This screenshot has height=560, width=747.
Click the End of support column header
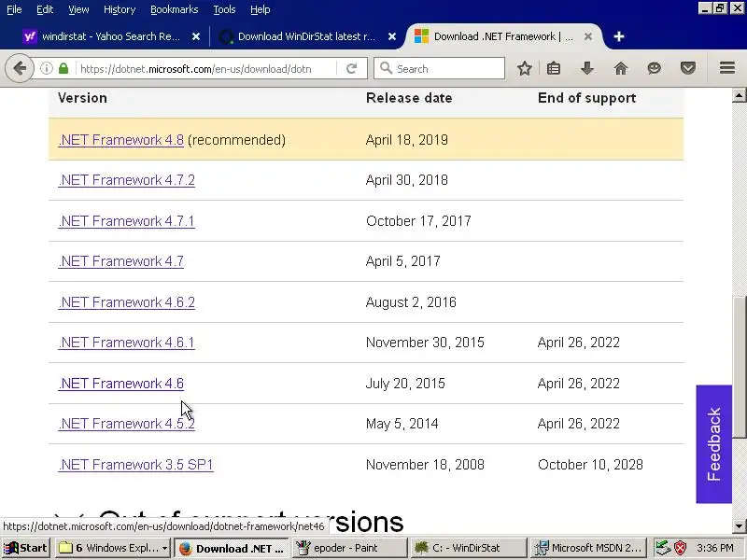[x=587, y=98]
